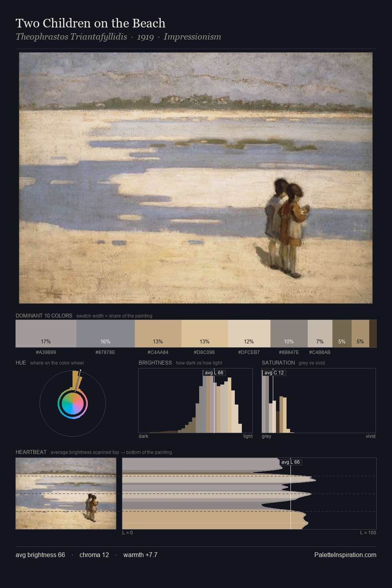The height and width of the screenshot is (588, 392).
Task: Click the "BRIGHTNESS" section heading
Action: click(x=155, y=363)
